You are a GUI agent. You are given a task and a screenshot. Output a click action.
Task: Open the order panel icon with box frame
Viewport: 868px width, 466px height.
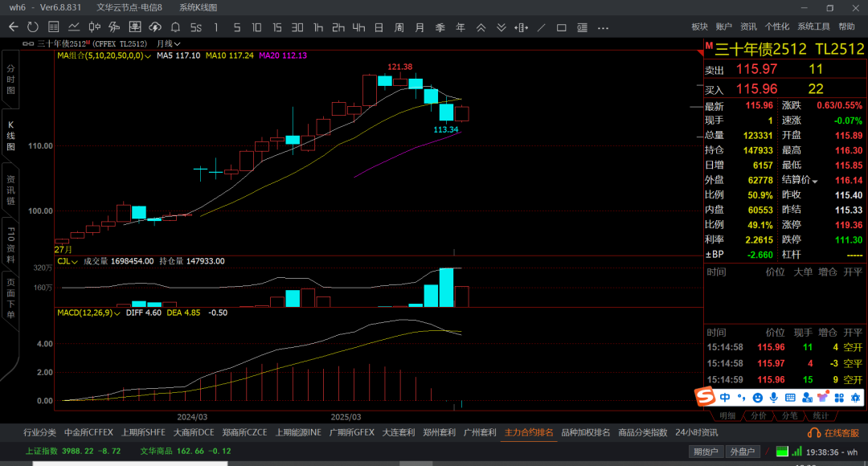coord(134,27)
